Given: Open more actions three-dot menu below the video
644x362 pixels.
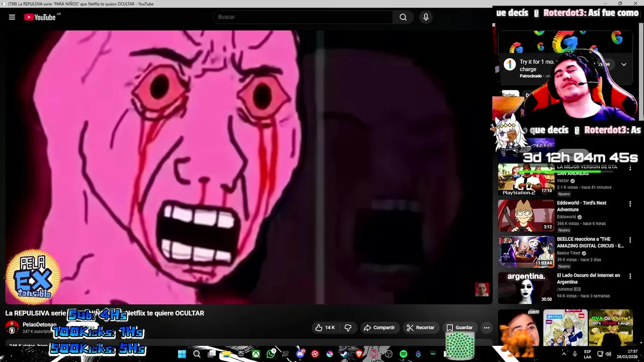Looking at the screenshot, I should pyautogui.click(x=487, y=328).
